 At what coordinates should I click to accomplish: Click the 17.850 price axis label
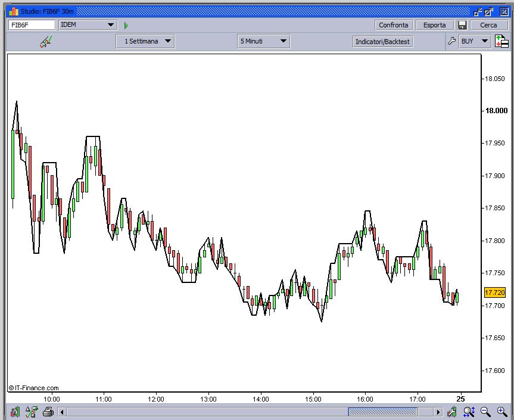click(495, 208)
